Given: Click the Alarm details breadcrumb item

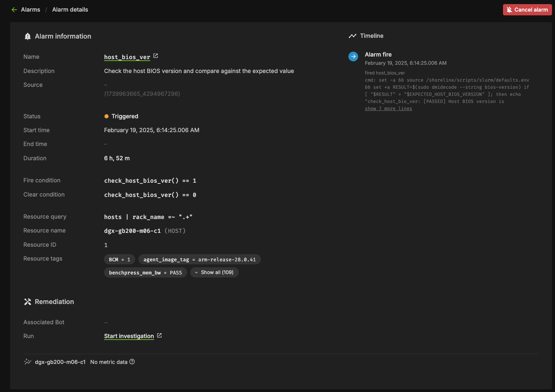Looking at the screenshot, I should [70, 10].
